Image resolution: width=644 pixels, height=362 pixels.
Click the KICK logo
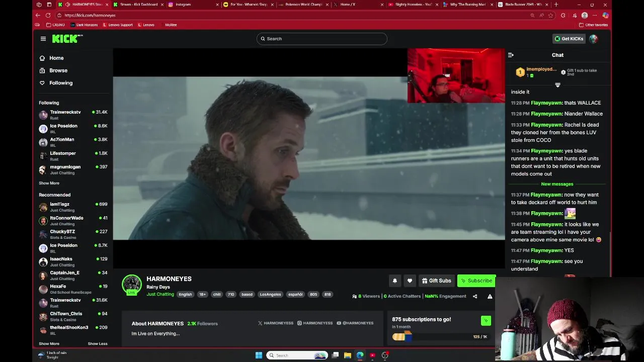tap(67, 39)
